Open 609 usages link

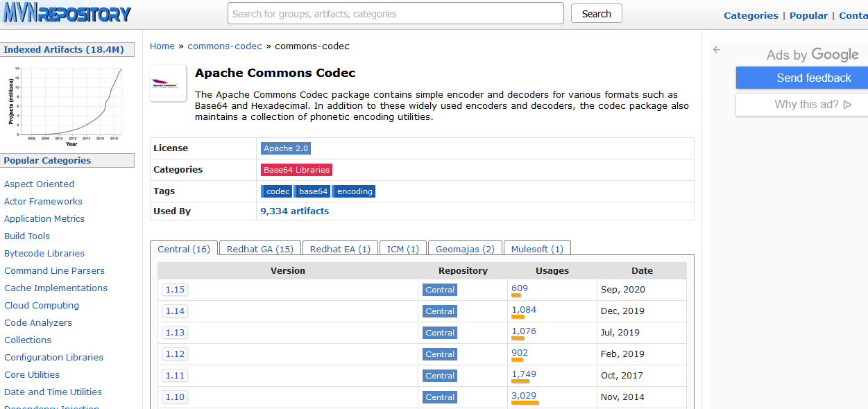pyautogui.click(x=520, y=288)
